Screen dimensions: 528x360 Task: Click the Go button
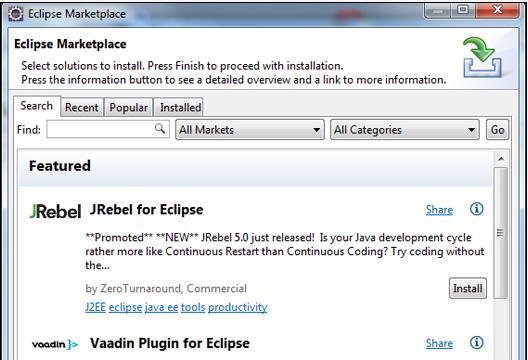pyautogui.click(x=497, y=130)
